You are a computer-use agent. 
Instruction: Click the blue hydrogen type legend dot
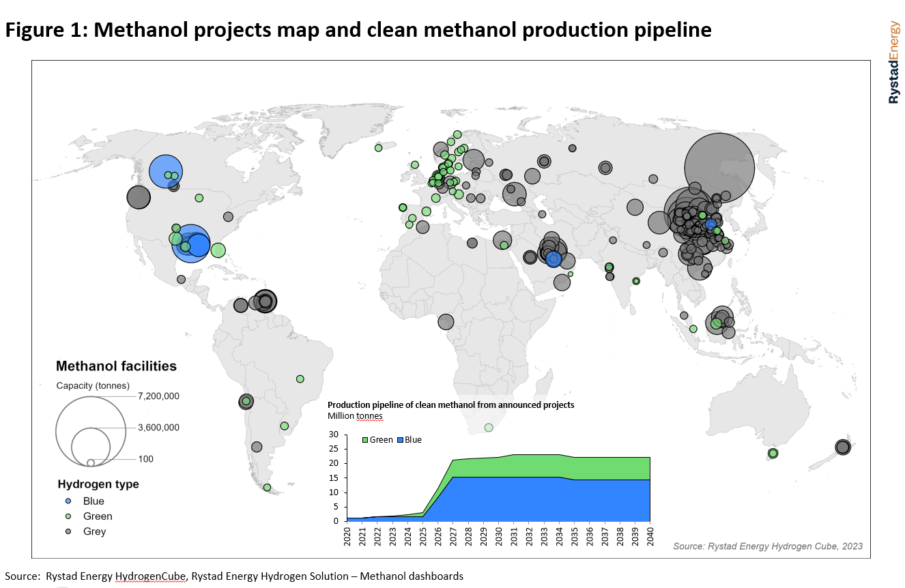pyautogui.click(x=67, y=501)
